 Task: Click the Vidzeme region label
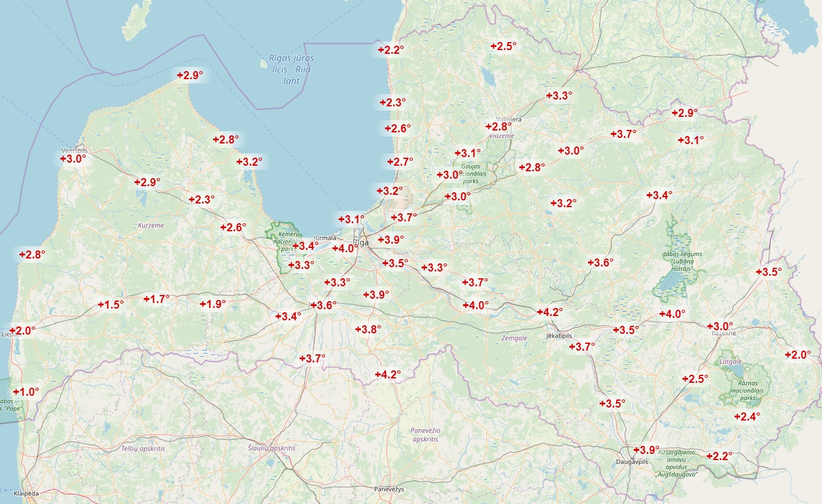501,135
